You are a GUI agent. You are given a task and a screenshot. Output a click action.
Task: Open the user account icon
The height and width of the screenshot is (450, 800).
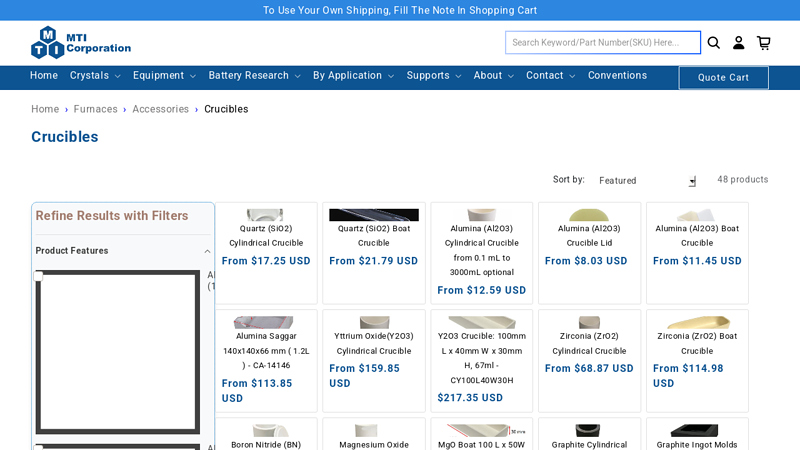(x=739, y=43)
